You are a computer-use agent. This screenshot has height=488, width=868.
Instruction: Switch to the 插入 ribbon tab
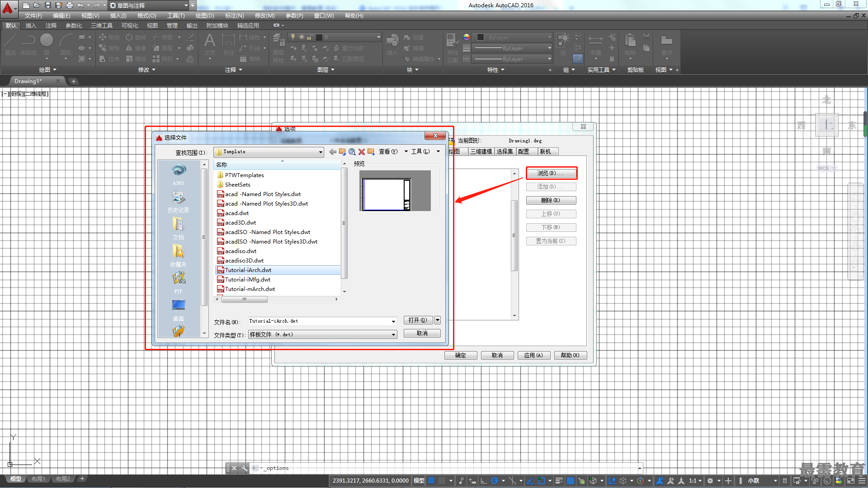click(x=31, y=26)
